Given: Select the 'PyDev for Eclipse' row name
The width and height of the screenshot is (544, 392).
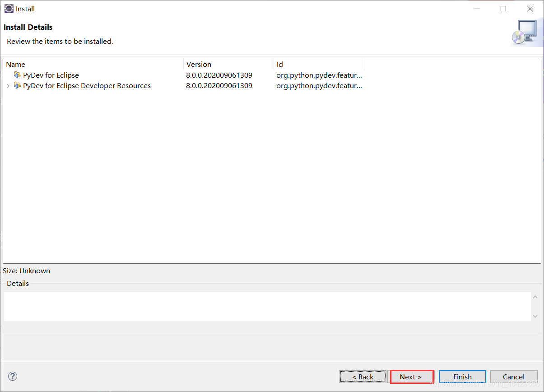Looking at the screenshot, I should [x=51, y=75].
